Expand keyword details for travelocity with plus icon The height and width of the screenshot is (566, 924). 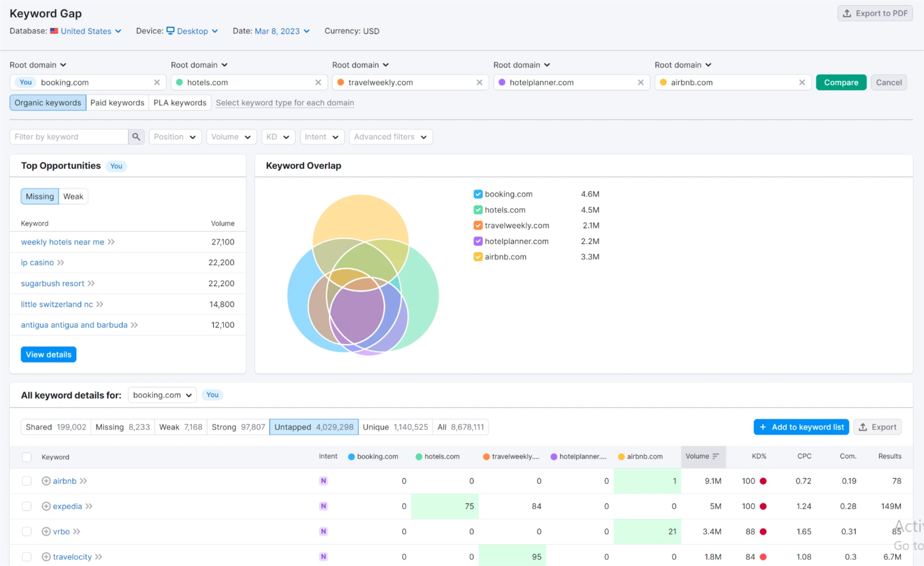click(x=46, y=557)
